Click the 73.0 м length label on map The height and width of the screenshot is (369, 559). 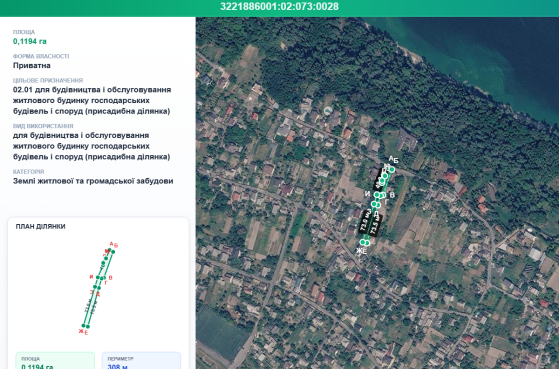(x=365, y=222)
